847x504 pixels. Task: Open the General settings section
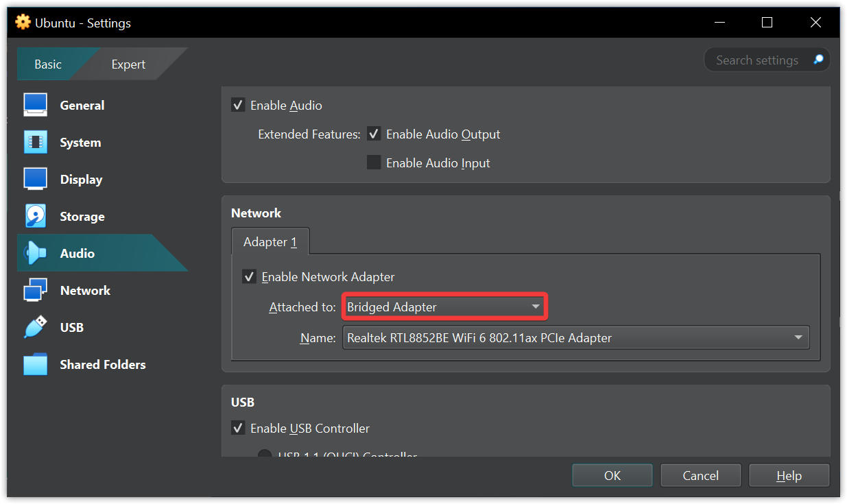(x=82, y=106)
